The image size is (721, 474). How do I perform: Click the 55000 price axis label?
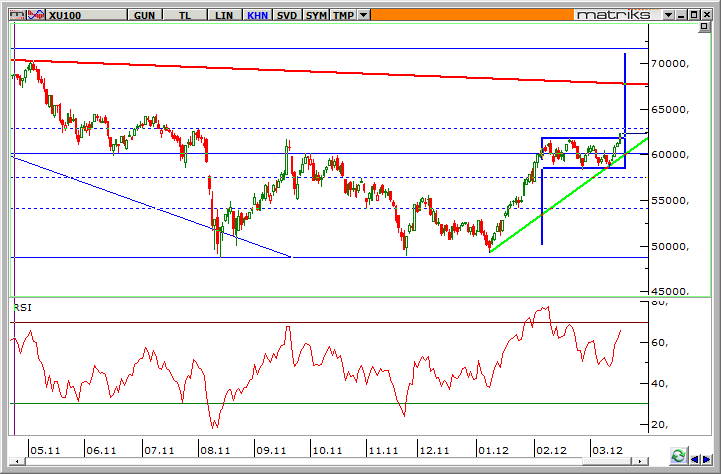coord(670,200)
